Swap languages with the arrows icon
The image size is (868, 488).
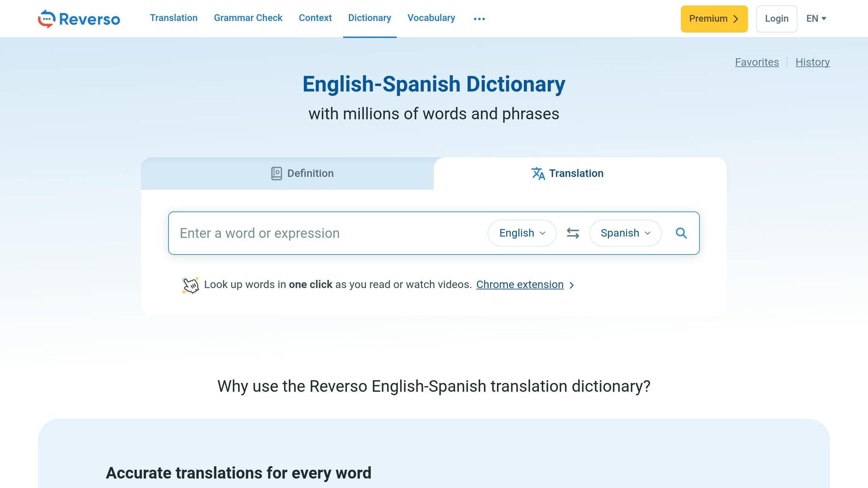pos(573,233)
